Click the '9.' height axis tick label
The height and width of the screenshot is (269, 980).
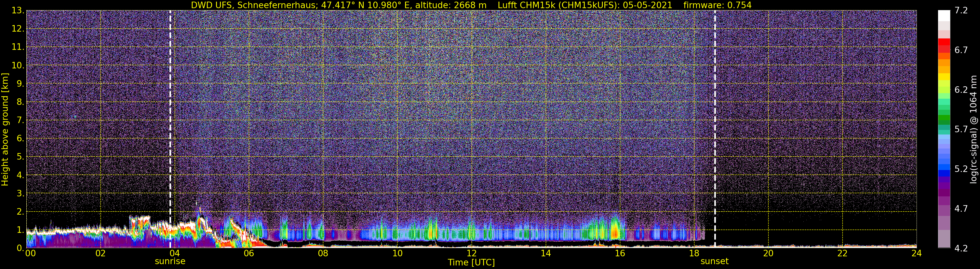pos(20,84)
